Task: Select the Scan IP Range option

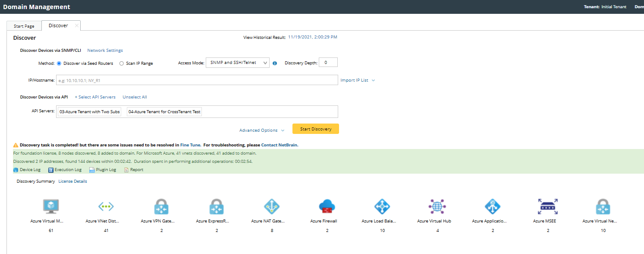Action: click(122, 63)
